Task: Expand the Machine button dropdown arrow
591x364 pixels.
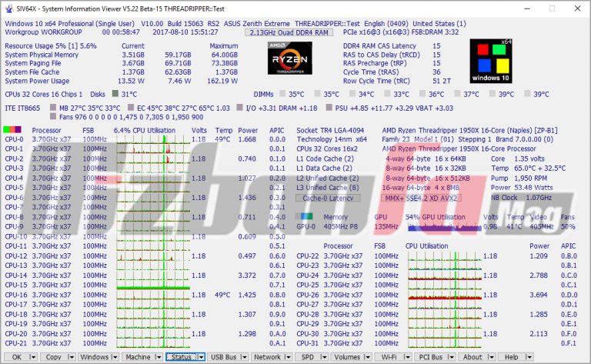Action: 157,357
